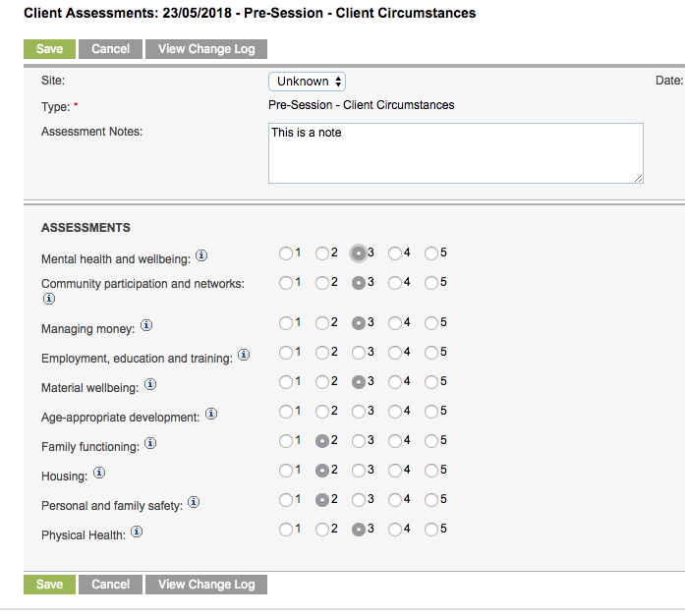Open info icon beside Employment, education and training
This screenshot has height=616, width=685.
point(244,355)
